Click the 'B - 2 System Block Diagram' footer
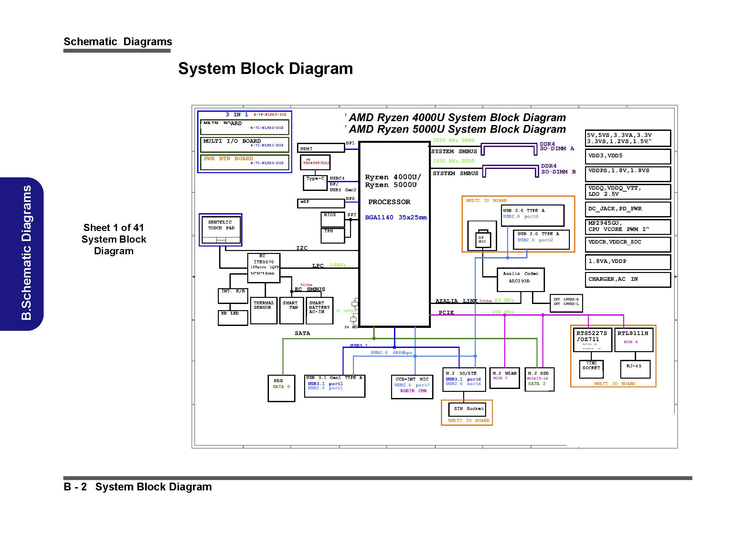The height and width of the screenshot is (534, 756). (138, 486)
